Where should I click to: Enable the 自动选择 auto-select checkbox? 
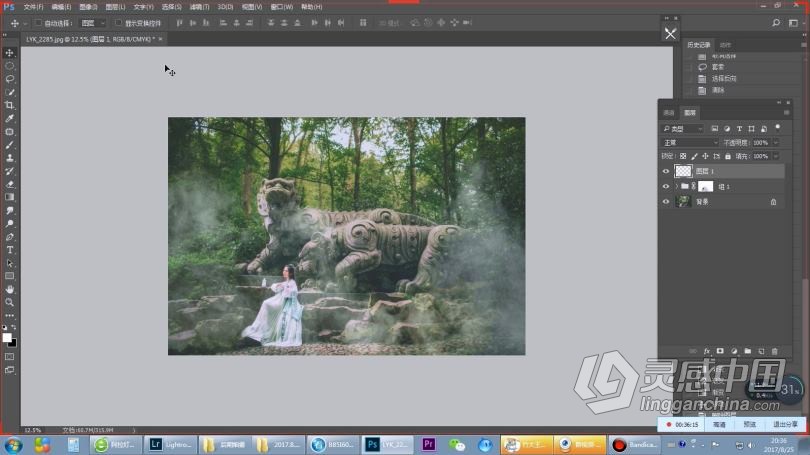pos(38,23)
